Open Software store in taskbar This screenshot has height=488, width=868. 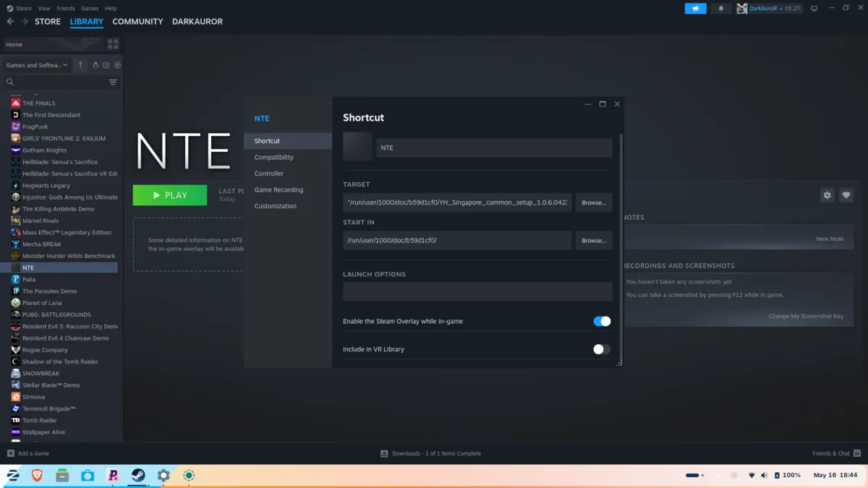[x=88, y=475]
